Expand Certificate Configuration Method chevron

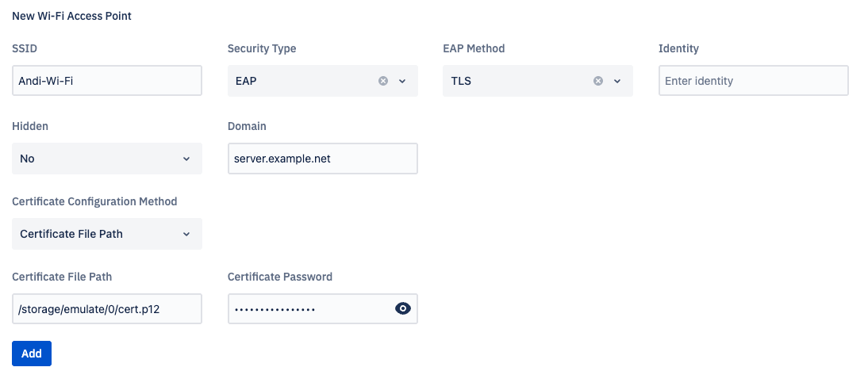coord(186,234)
